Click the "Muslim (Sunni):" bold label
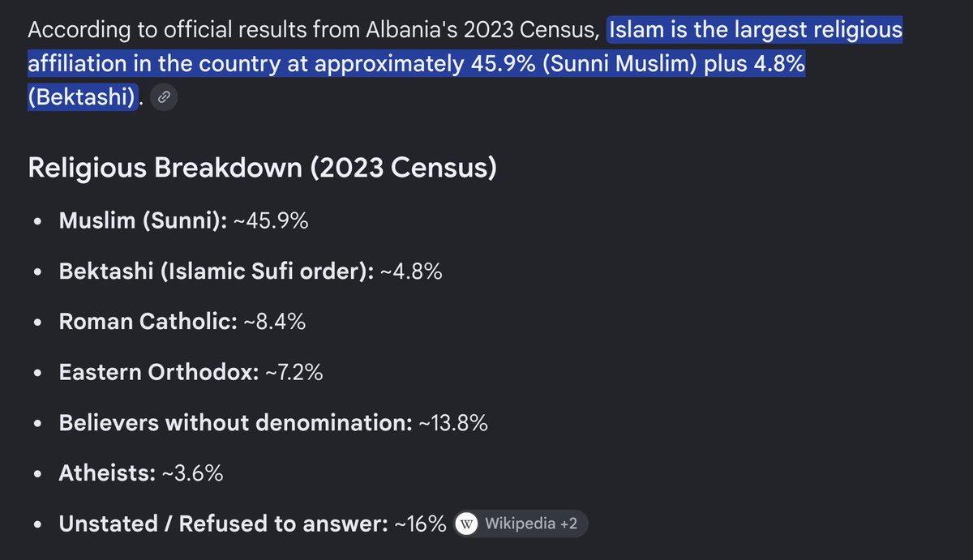The image size is (973, 560). click(x=144, y=221)
